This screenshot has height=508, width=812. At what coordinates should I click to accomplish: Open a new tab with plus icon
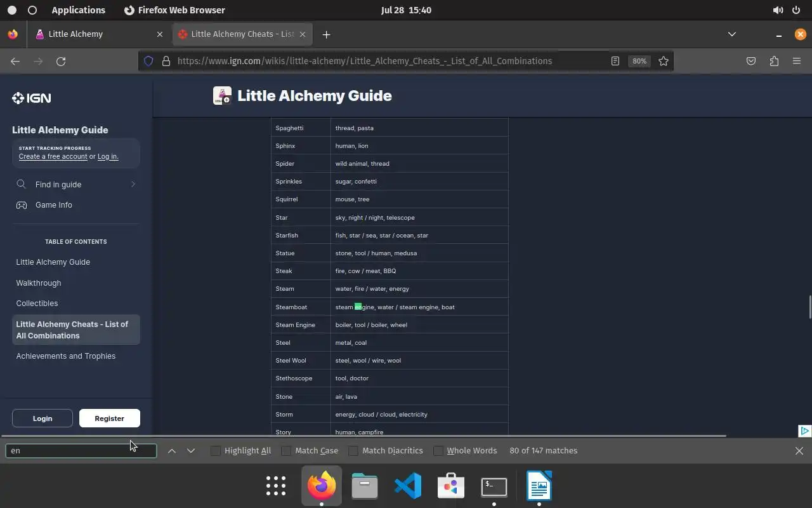[x=326, y=34]
